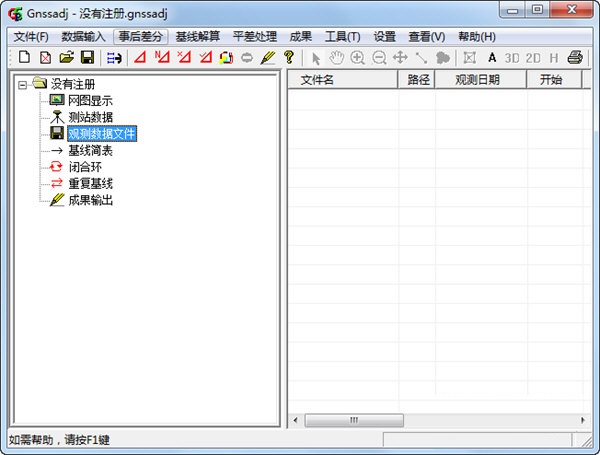
Task: Click the data import arrow icon in toolbar
Action: click(x=114, y=58)
